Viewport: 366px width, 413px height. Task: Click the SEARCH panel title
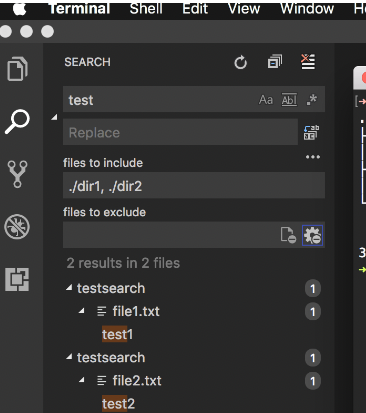point(87,62)
